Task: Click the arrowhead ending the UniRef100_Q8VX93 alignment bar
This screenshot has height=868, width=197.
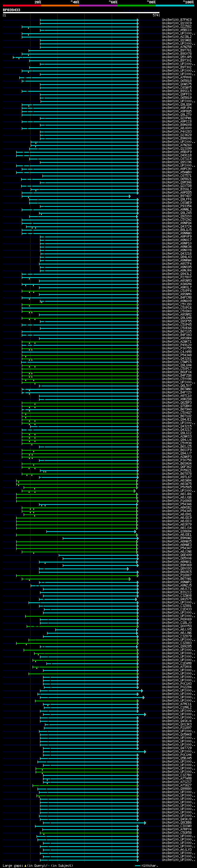Action: (128, 569)
